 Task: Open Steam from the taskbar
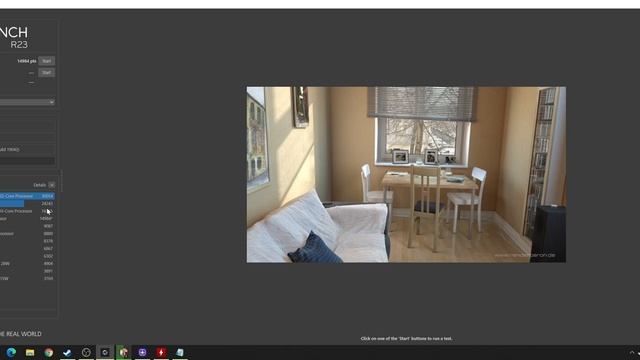(x=67, y=352)
